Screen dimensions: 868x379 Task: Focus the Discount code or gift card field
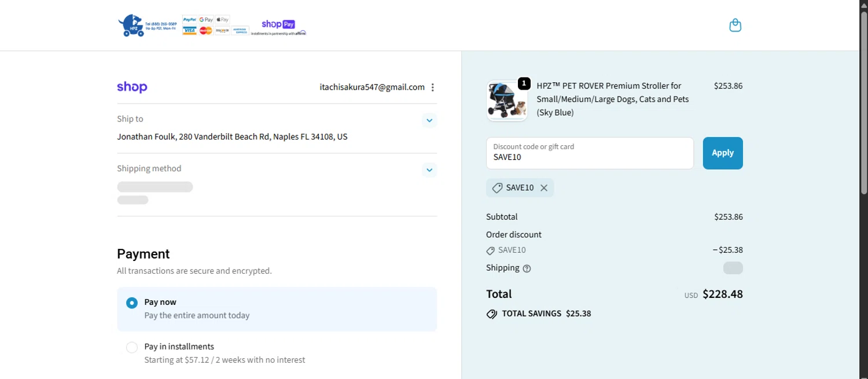click(x=590, y=153)
